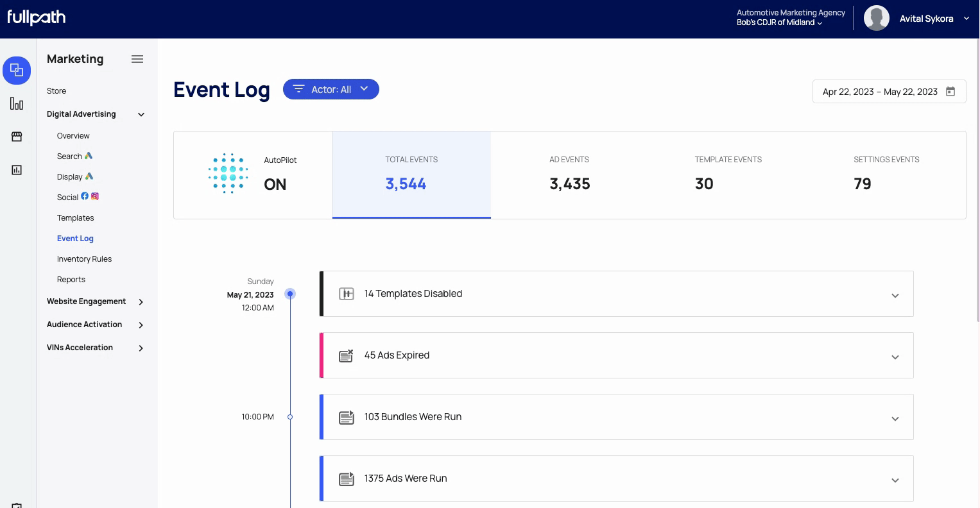The image size is (980, 508).
Task: Click the Fullpath logo
Action: tap(37, 18)
